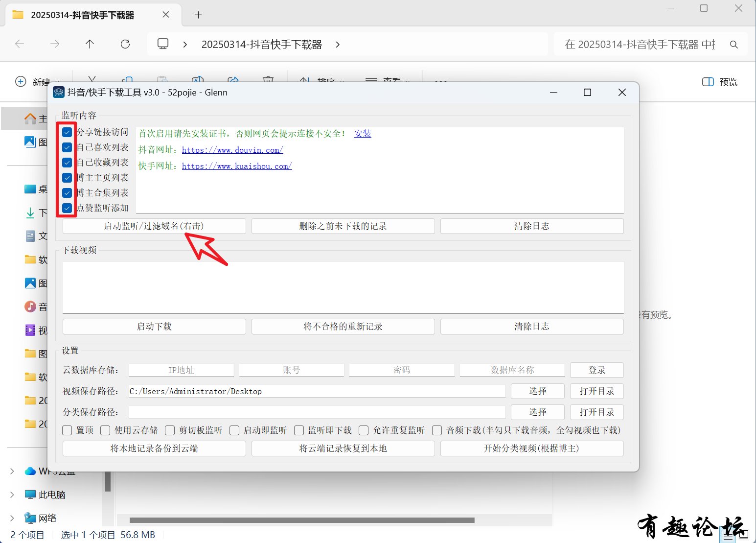Viewport: 756px width, 543px height.
Task: Expand chevron before 20250314 breadcrumb
Action: click(185, 45)
